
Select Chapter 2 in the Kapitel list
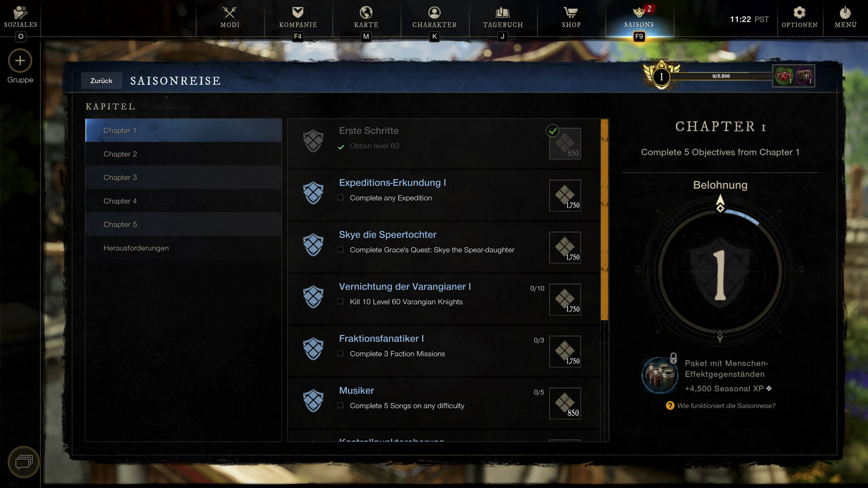click(184, 154)
